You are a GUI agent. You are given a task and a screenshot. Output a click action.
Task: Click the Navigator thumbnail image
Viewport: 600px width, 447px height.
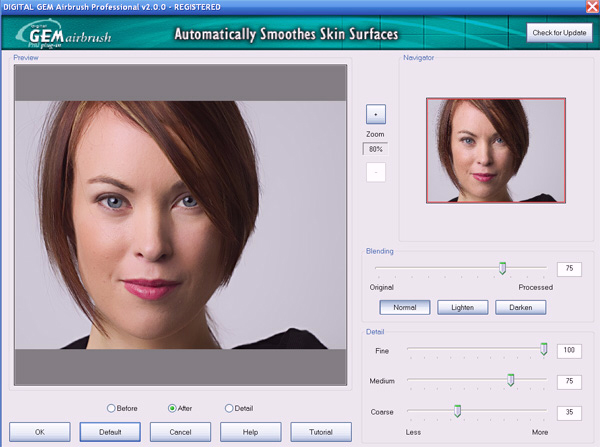tap(495, 150)
